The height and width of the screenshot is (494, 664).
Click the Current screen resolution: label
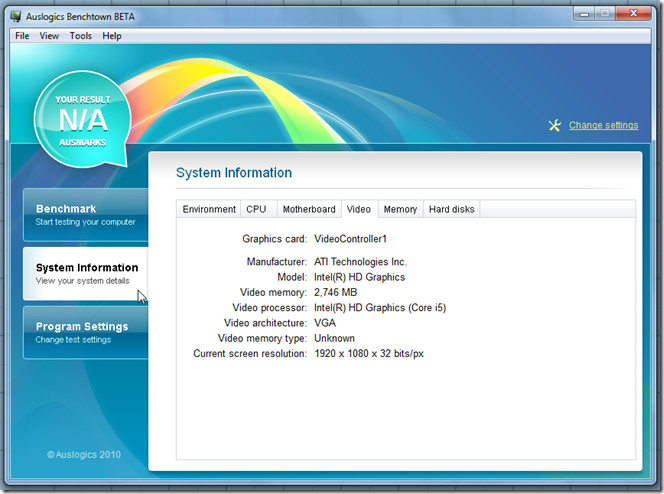pos(250,353)
